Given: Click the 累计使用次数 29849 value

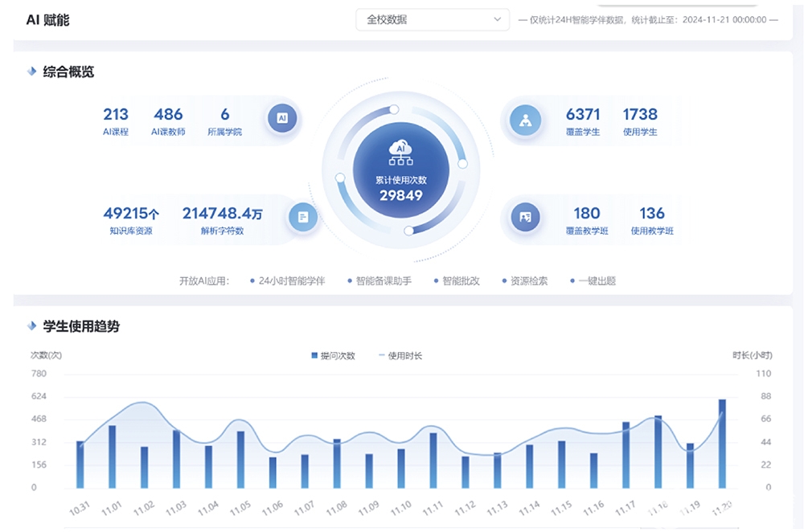Looking at the screenshot, I should click(x=400, y=195).
